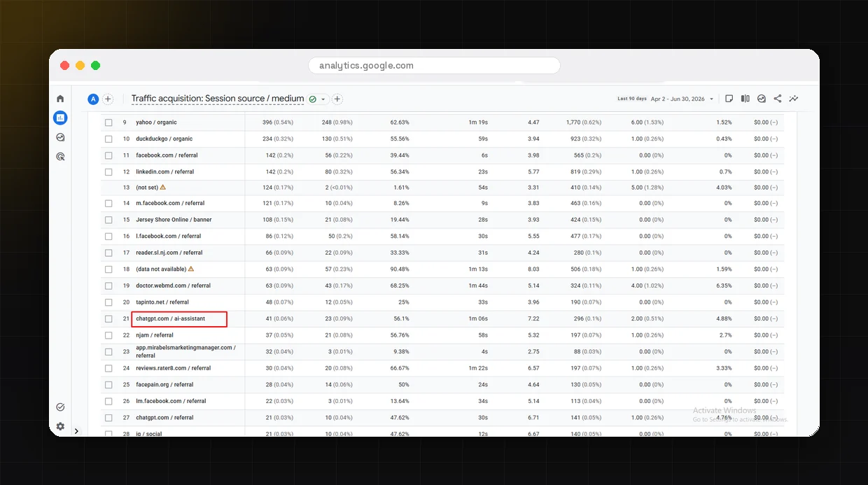Select the 'A' All Users segment badge
The width and height of the screenshot is (868, 485).
point(93,99)
